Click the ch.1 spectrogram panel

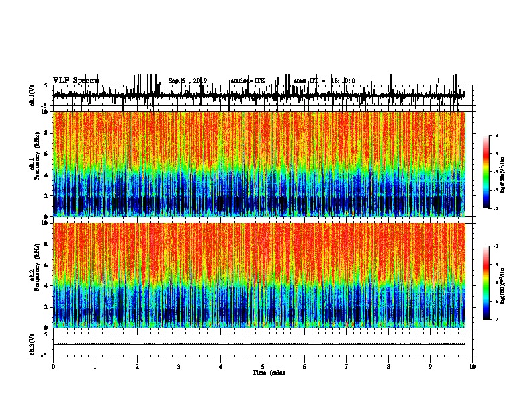point(259,164)
